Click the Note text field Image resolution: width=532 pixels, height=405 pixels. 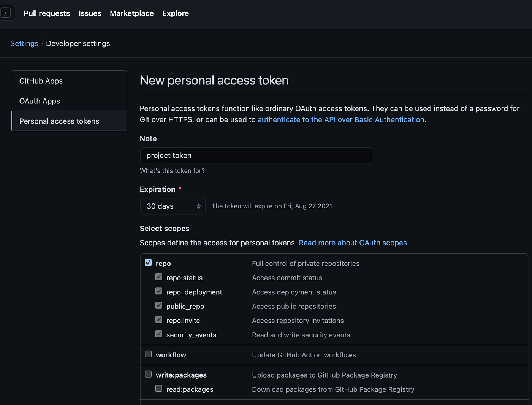pos(256,156)
